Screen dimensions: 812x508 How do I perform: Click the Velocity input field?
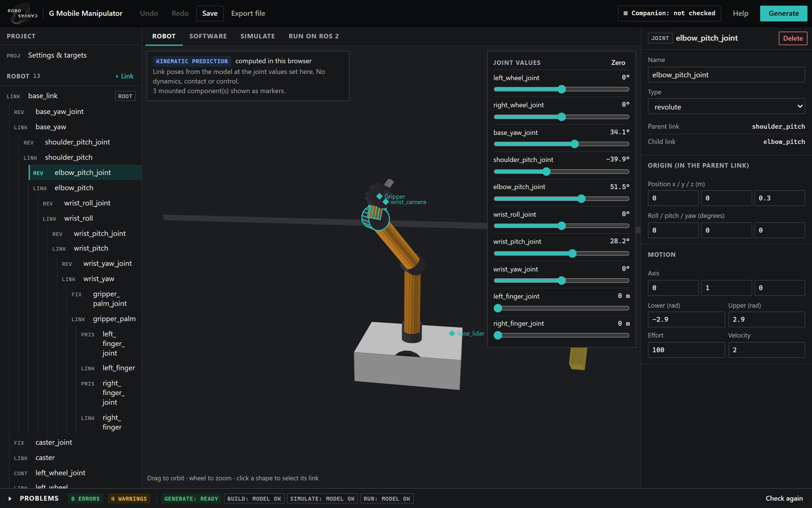[766, 350]
